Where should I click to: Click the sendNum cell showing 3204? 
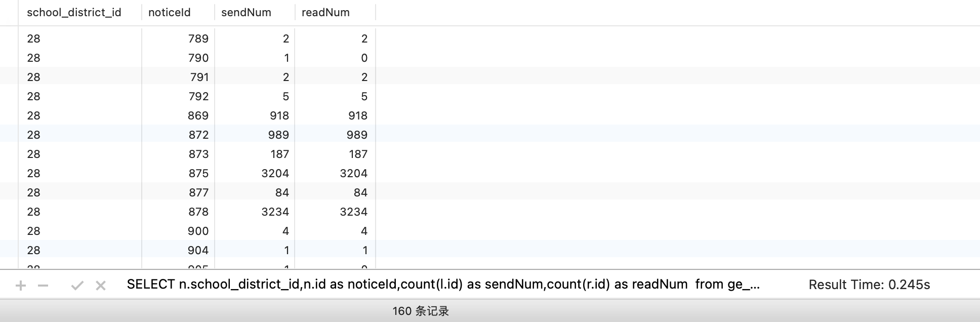coord(275,174)
